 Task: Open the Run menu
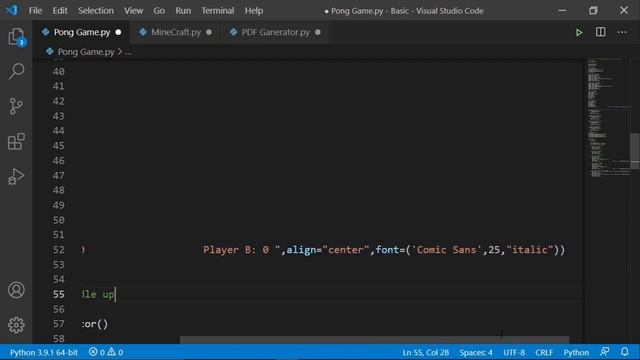[183, 11]
